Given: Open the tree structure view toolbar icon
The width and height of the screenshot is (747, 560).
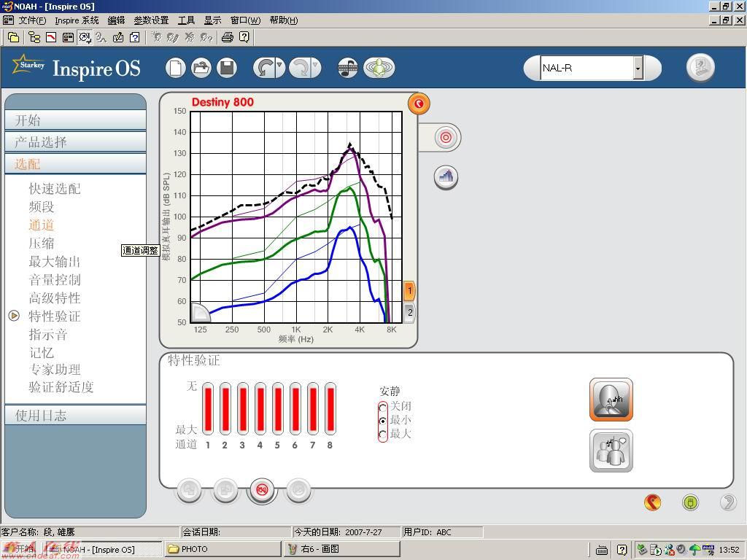Looking at the screenshot, I should (34, 37).
